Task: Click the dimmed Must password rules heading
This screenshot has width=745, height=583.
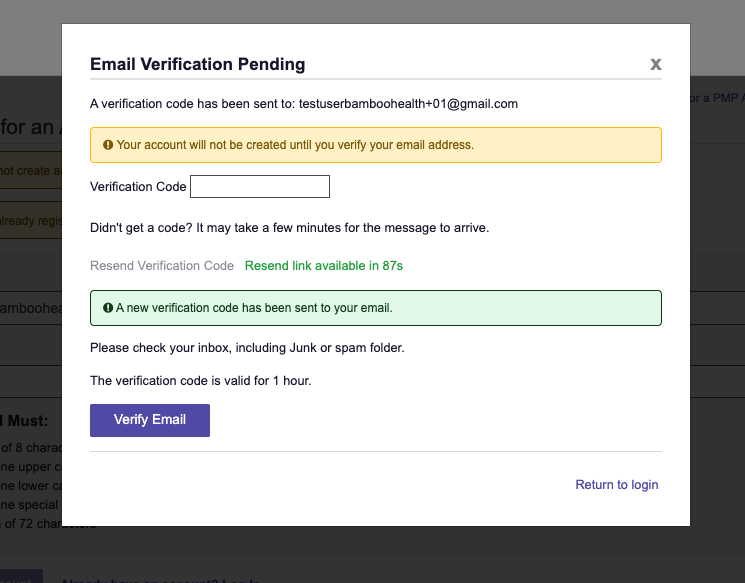Action: (24, 421)
